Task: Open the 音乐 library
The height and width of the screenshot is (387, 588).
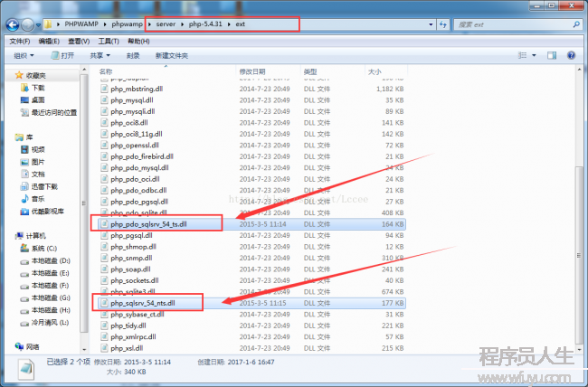Action: (38, 199)
